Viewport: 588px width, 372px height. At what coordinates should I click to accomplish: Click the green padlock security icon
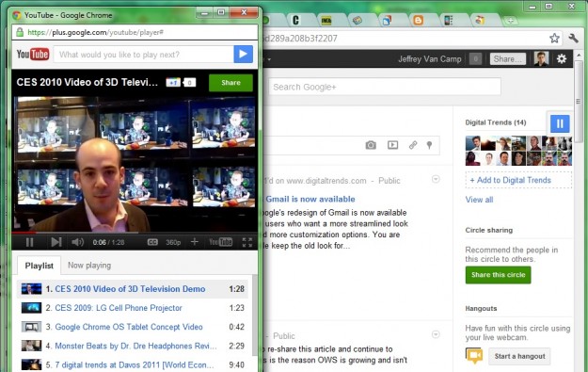pyautogui.click(x=20, y=32)
